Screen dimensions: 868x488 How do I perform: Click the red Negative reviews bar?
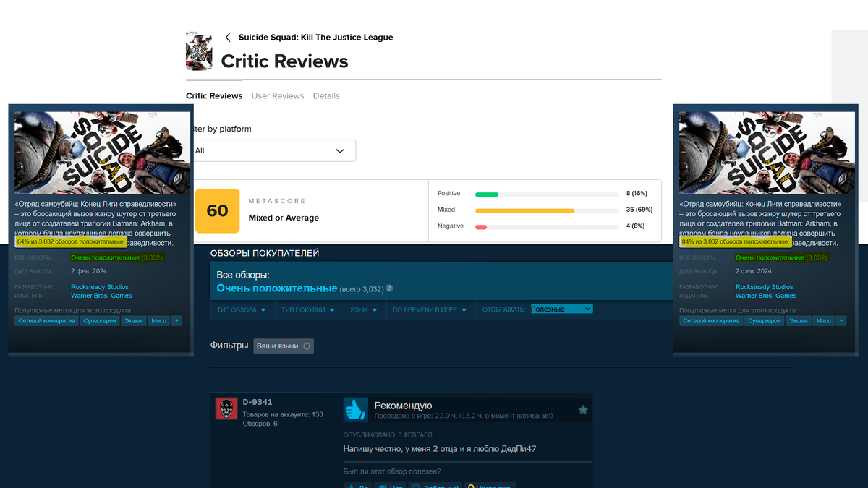click(x=481, y=227)
